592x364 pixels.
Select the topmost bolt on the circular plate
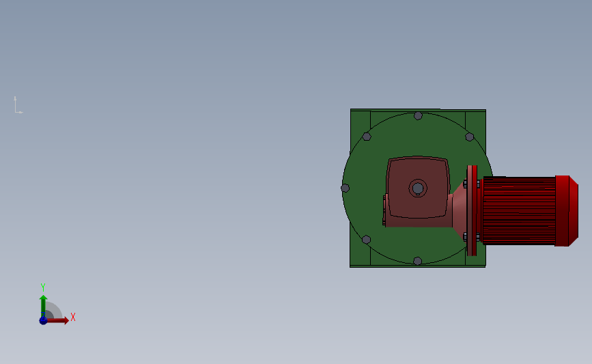click(x=418, y=116)
